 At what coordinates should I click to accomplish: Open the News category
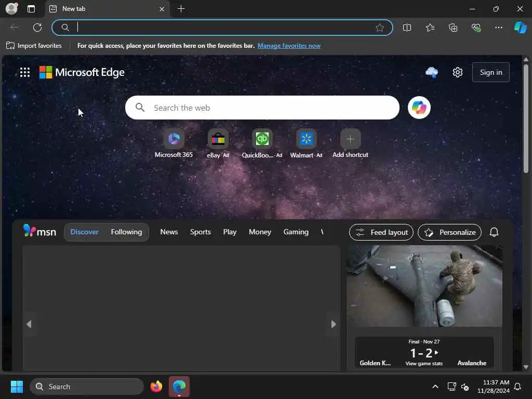coord(169,232)
